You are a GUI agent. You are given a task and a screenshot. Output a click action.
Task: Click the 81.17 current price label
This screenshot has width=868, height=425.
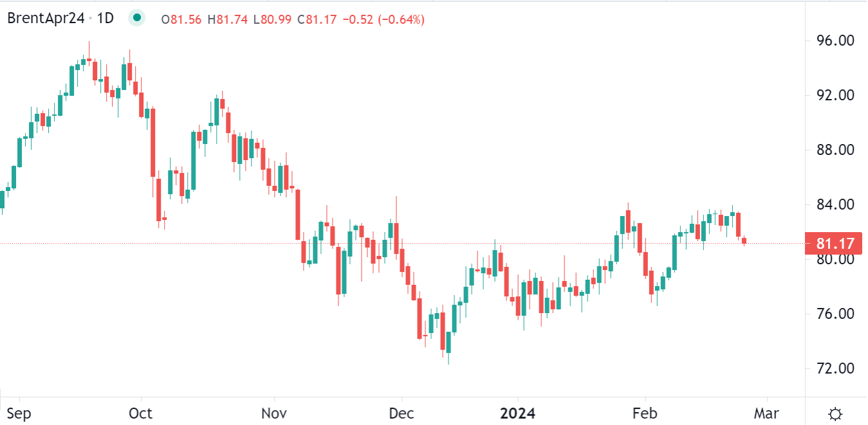point(835,244)
